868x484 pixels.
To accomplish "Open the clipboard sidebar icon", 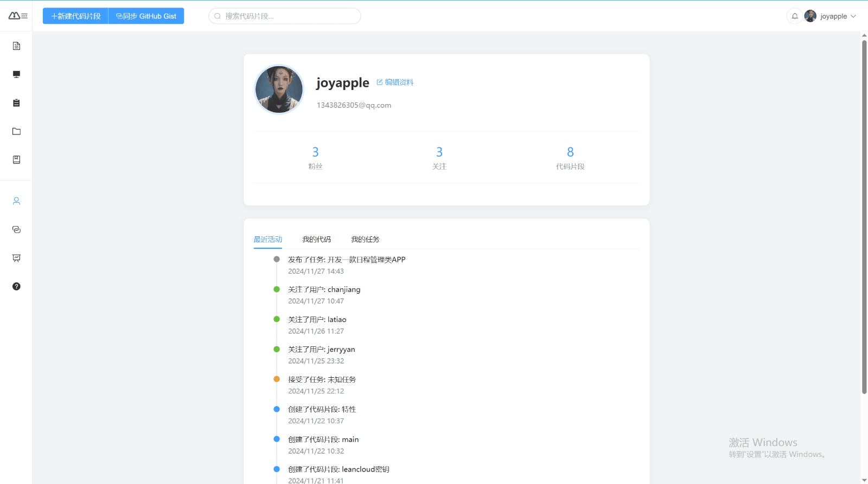I will pos(16,103).
